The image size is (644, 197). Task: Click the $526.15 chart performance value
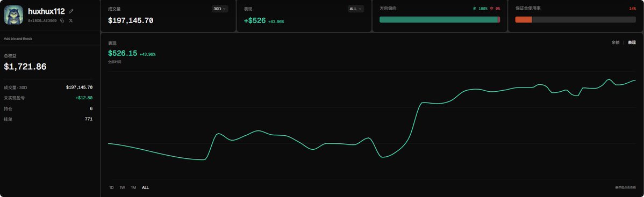[x=123, y=53]
